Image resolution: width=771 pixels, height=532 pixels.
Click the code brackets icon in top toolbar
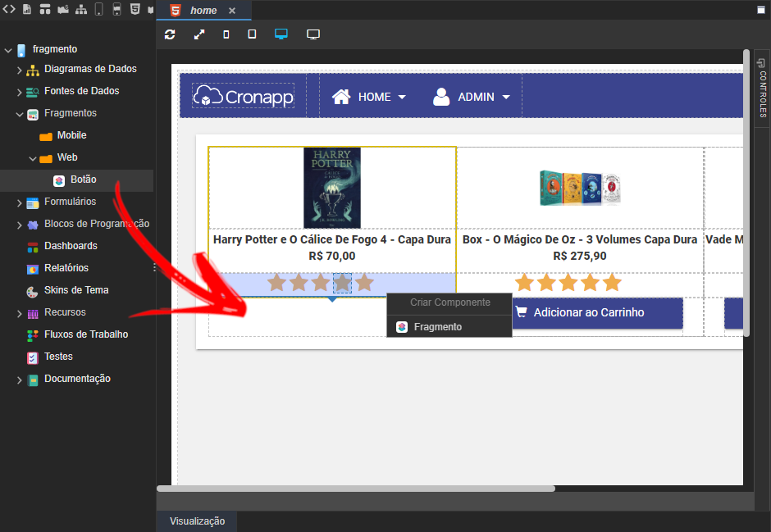click(x=9, y=9)
